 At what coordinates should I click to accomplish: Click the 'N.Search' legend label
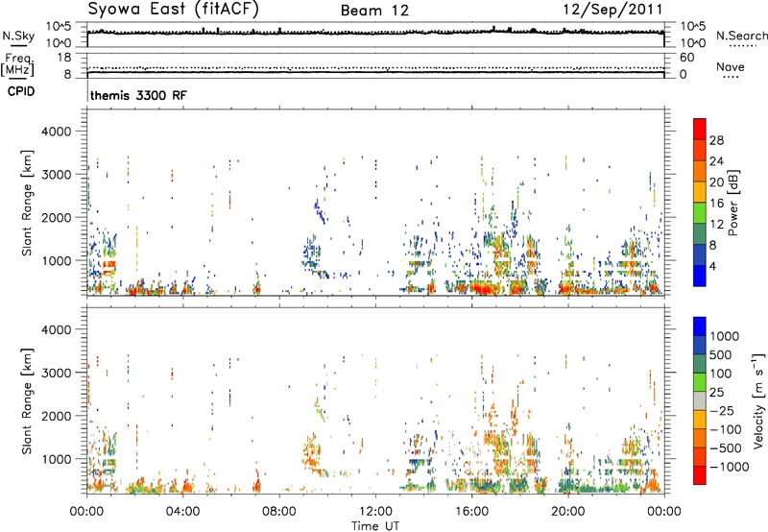(741, 36)
